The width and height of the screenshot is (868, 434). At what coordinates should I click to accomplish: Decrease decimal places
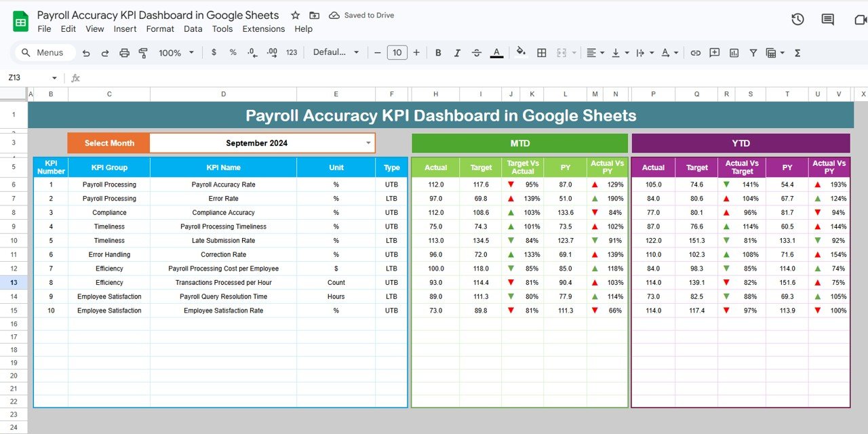click(250, 52)
